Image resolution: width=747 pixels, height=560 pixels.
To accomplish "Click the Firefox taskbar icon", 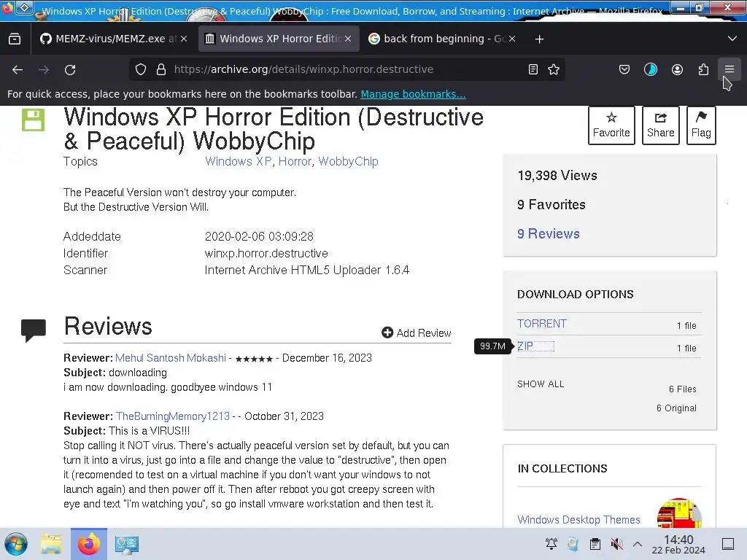I will point(89,544).
